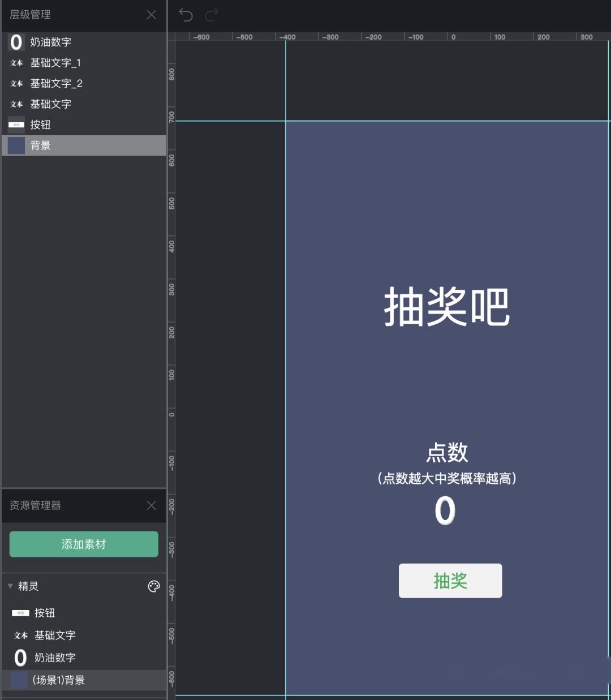Click the 抽奖吧 title text on canvas

447,307
